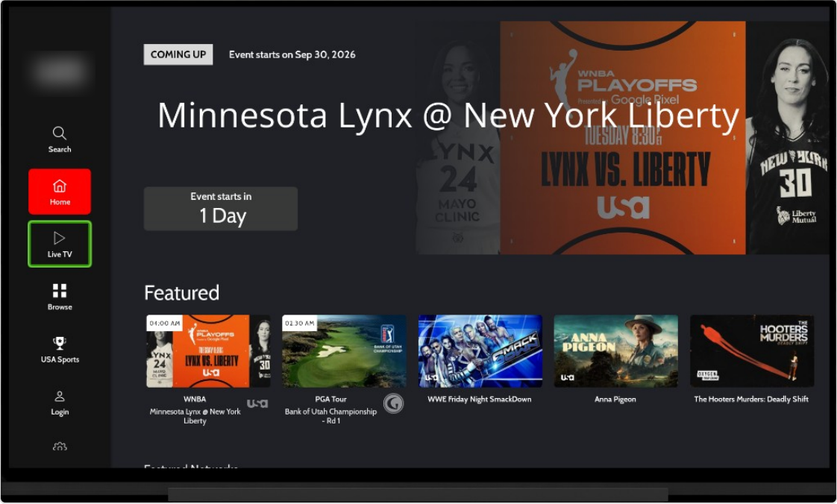Image resolution: width=837 pixels, height=504 pixels.
Task: Click the Event starts in 1 Day button
Action: coord(221,209)
